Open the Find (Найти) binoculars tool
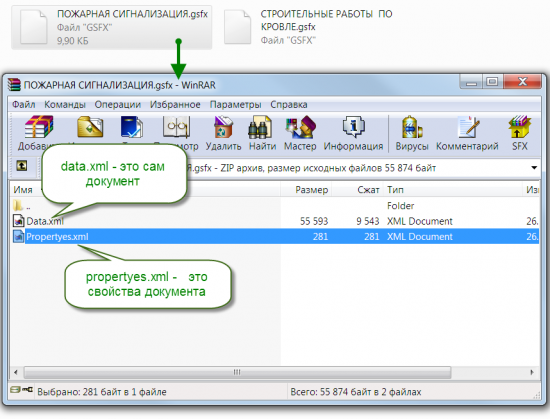 [260, 127]
